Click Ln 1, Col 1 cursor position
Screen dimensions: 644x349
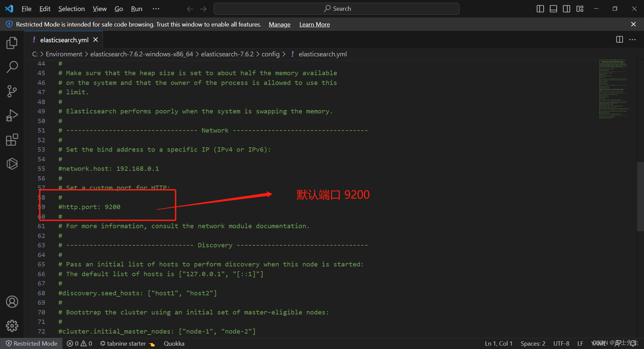click(498, 343)
